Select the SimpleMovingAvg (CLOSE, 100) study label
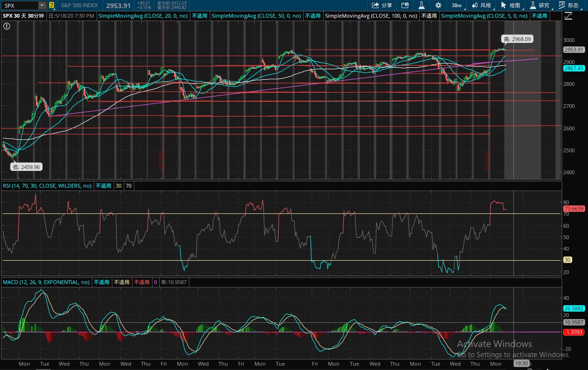Viewport: 588px width, 370px height. click(371, 16)
